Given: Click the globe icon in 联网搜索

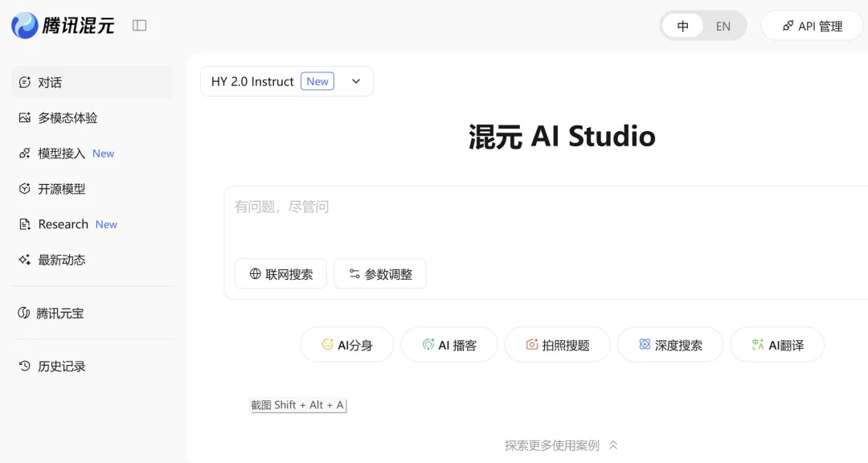Looking at the screenshot, I should (x=256, y=273).
